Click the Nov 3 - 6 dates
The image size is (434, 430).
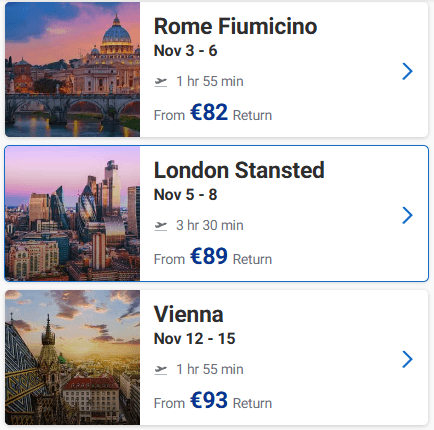pyautogui.click(x=185, y=51)
